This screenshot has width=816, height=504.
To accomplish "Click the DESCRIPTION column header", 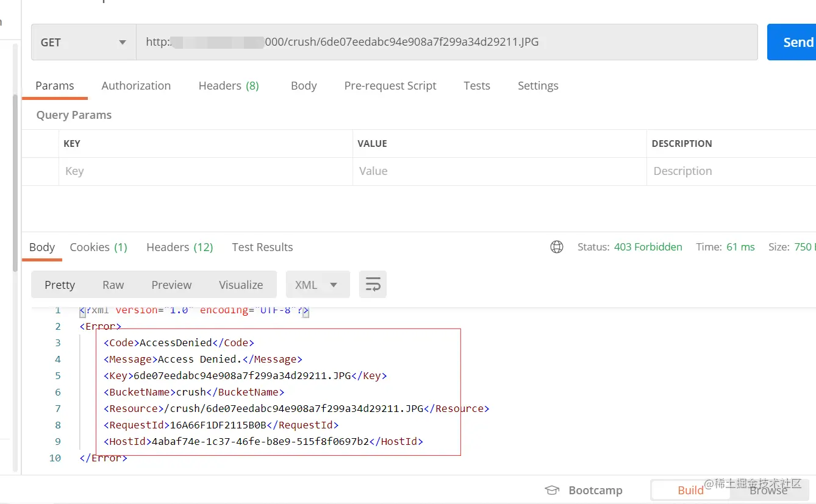I will [682, 144].
